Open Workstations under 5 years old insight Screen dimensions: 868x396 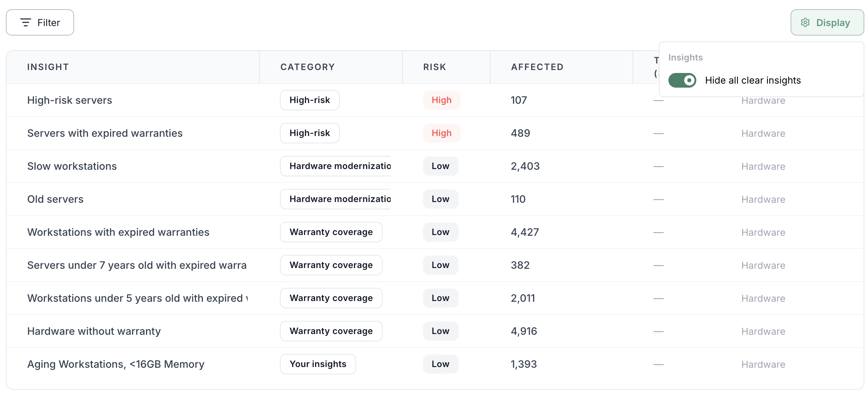point(138,298)
